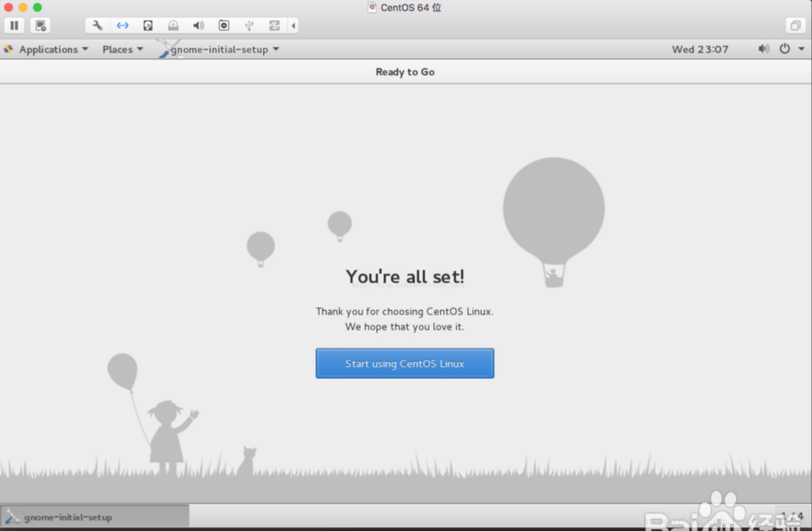This screenshot has height=531, width=812.
Task: Minimize the VM window with yellow button
Action: pos(23,7)
